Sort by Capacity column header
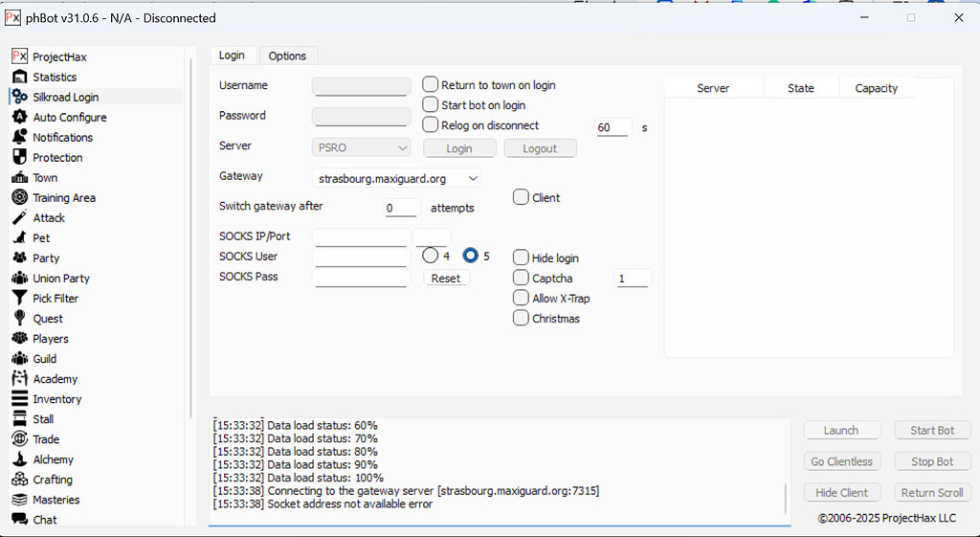The height and width of the screenshot is (537, 980). pyautogui.click(x=877, y=88)
